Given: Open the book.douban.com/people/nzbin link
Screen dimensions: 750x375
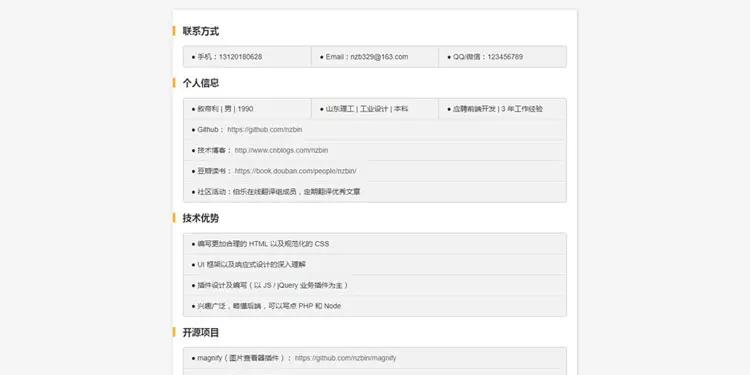Looking at the screenshot, I should [x=296, y=171].
